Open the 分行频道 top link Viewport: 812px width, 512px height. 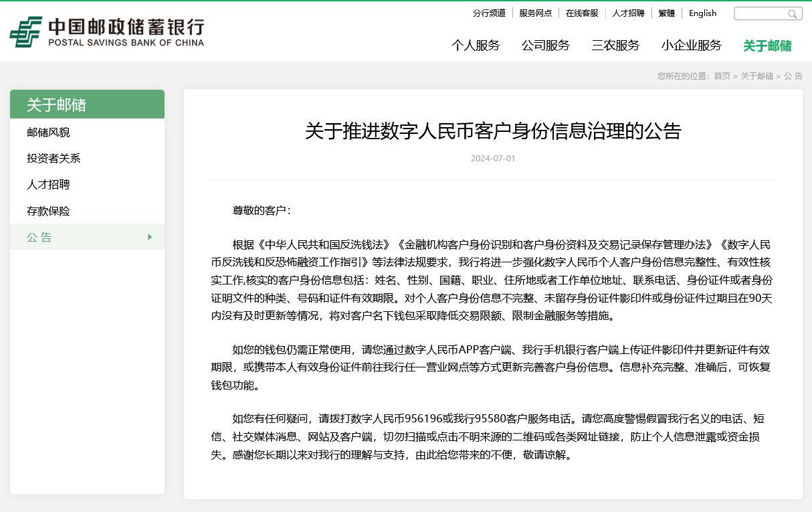click(x=489, y=13)
